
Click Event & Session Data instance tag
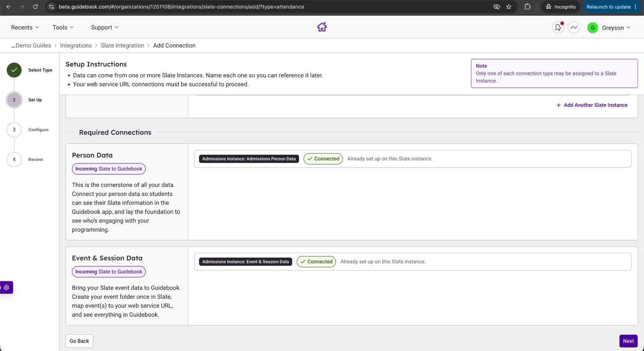pos(246,262)
